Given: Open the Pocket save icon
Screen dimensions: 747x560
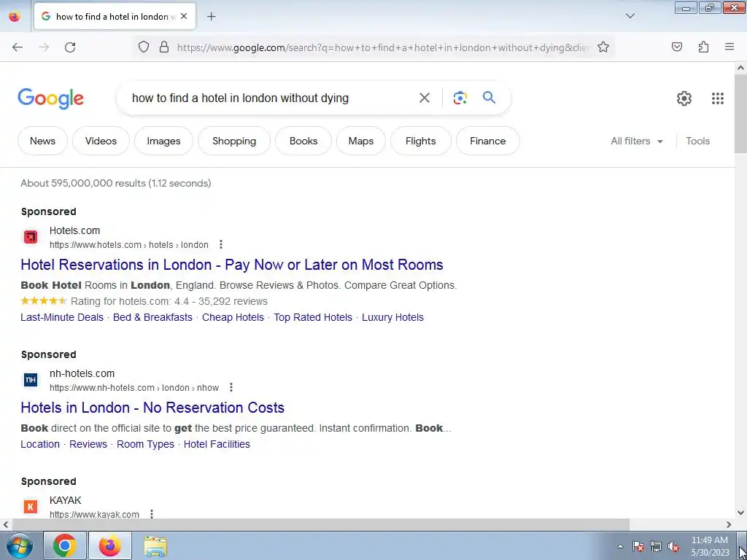Looking at the screenshot, I should [x=677, y=47].
